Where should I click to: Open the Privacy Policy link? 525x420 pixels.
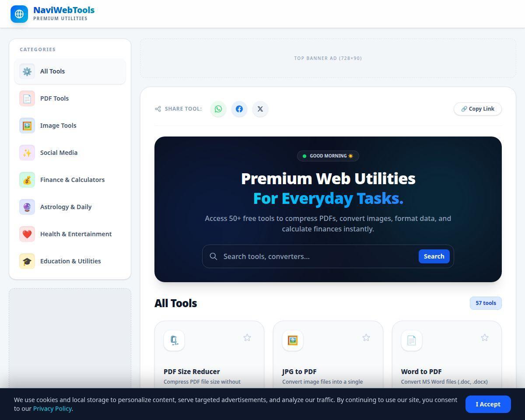point(52,409)
